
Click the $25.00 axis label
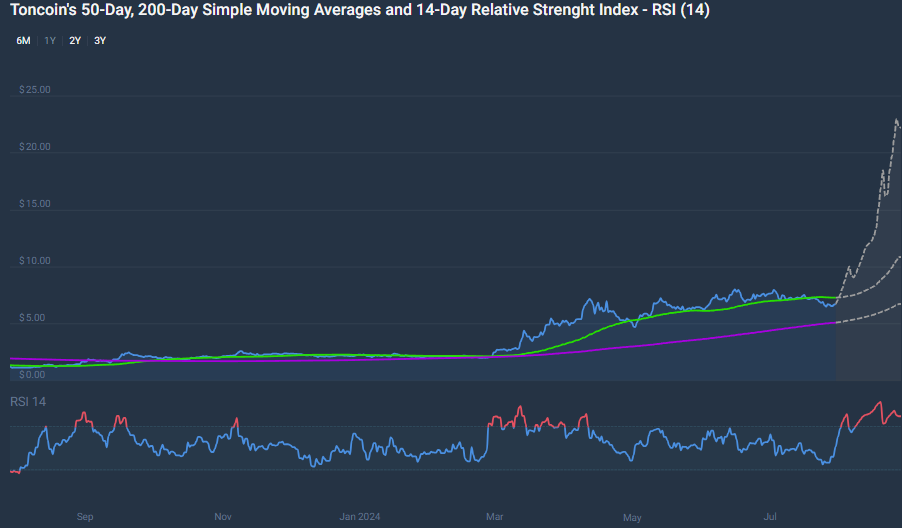point(35,90)
